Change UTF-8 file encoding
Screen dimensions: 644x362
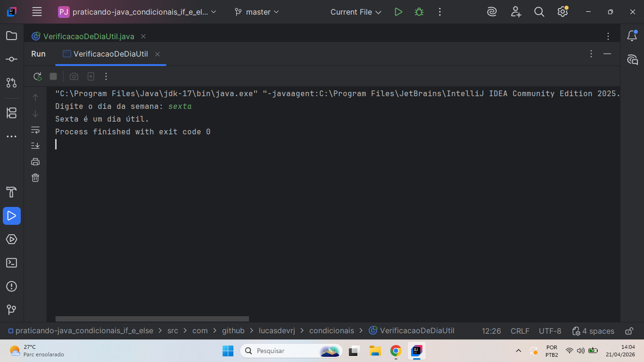click(x=550, y=331)
